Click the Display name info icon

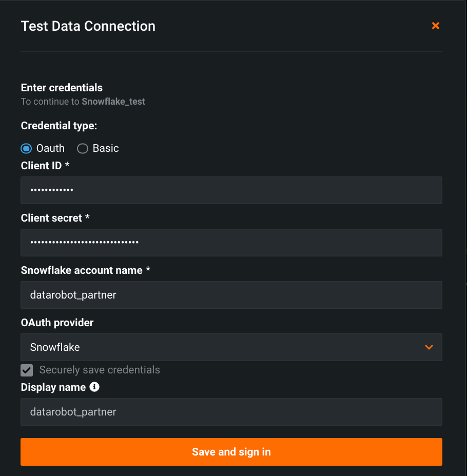pyautogui.click(x=94, y=387)
